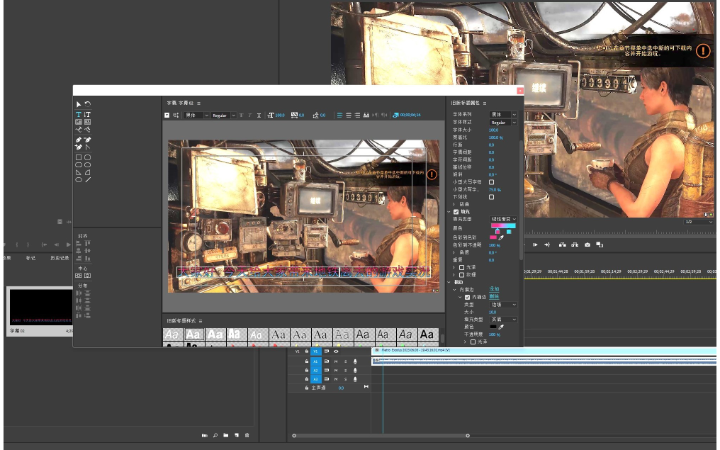Viewport: 720px width, 450px height.
Task: Toggle microphone voice-over on A1 track
Action: click(x=355, y=361)
